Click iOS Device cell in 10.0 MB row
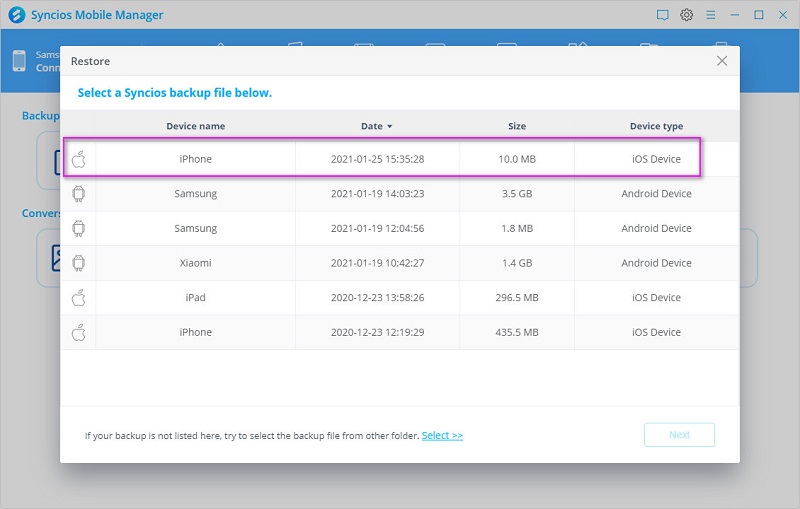 click(656, 159)
